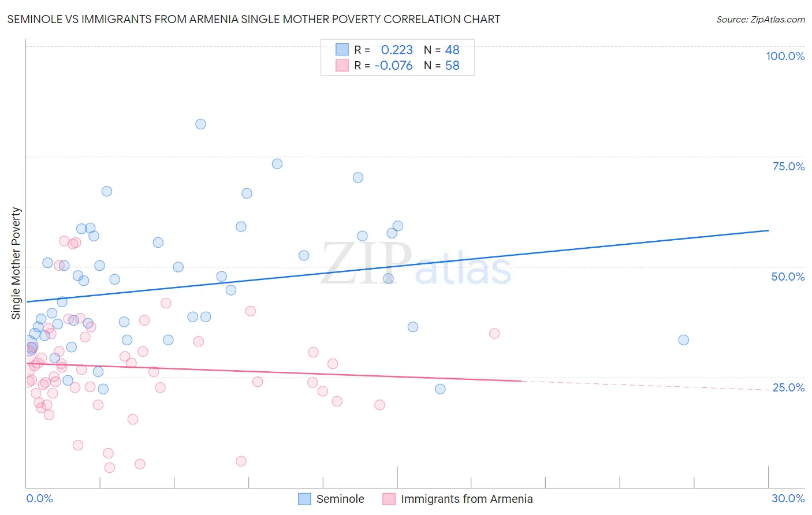Image resolution: width=812 pixels, height=515 pixels.
Task: Open the ZipAtlas.com source link
Action: click(761, 19)
